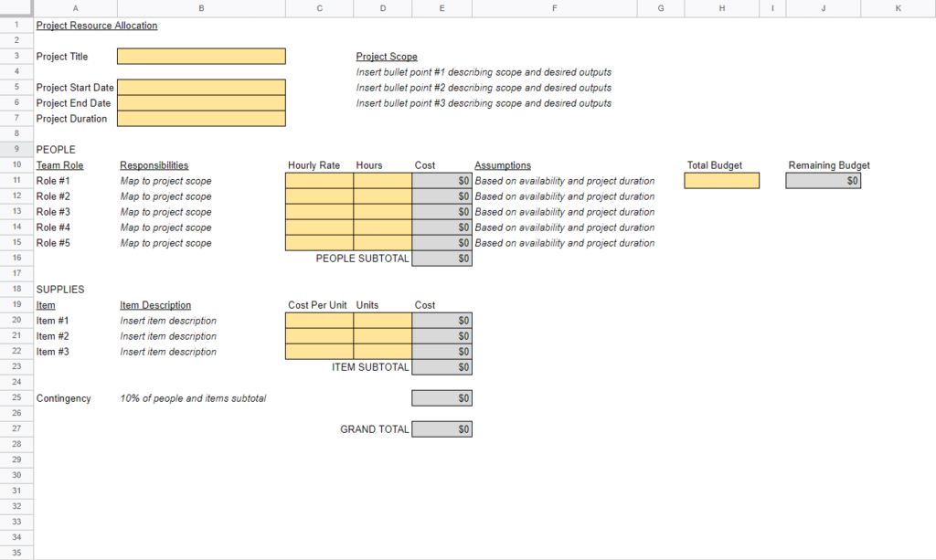Screen dimensions: 936x560
Task: Select the GRAND TOTAL $0 cell
Action: pyautogui.click(x=441, y=428)
